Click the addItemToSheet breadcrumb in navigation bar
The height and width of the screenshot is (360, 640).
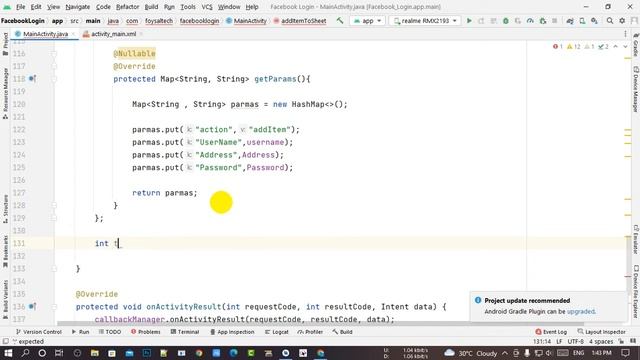pos(300,20)
